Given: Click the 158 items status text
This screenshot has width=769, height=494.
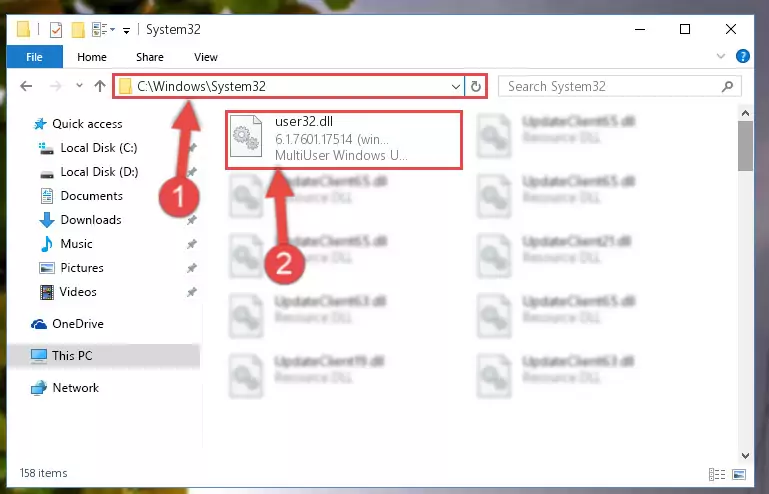Looking at the screenshot, I should [43, 473].
